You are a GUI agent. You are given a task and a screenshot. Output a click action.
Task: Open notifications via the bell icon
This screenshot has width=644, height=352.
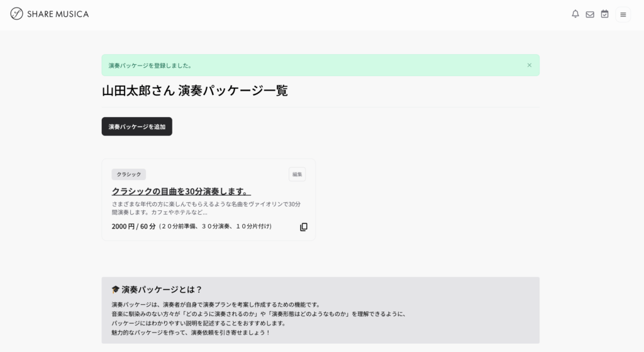575,14
